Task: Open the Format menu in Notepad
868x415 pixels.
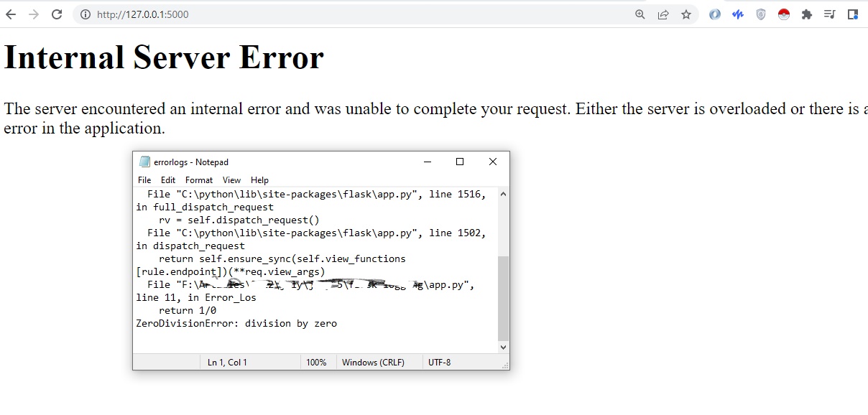Action: [199, 179]
